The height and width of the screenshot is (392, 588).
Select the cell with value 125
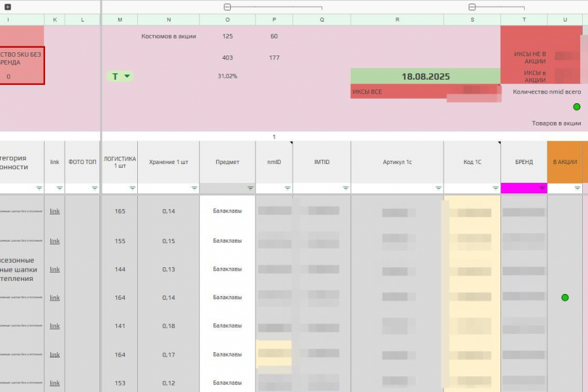pos(227,37)
